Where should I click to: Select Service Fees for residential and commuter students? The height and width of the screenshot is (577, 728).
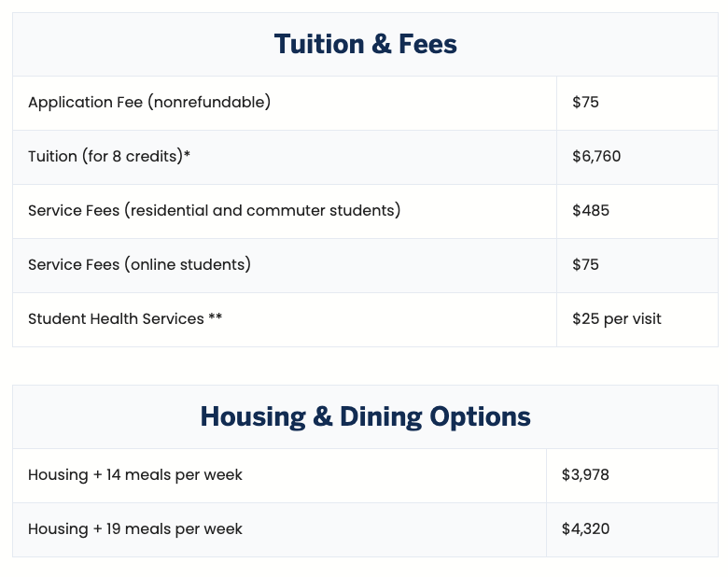point(214,210)
